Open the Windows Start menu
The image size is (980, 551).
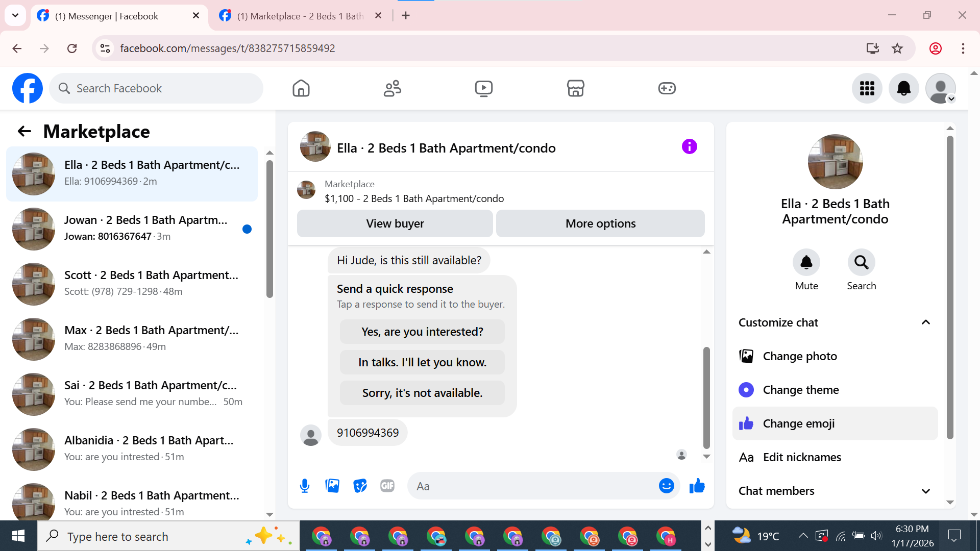click(x=18, y=536)
